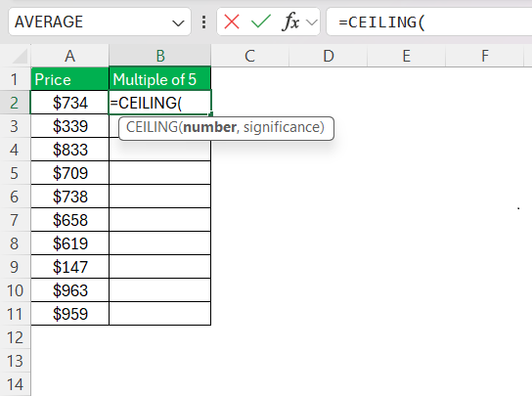Viewport: 532px width, 396px height.
Task: Click cell containing $709
Action: [x=69, y=173]
